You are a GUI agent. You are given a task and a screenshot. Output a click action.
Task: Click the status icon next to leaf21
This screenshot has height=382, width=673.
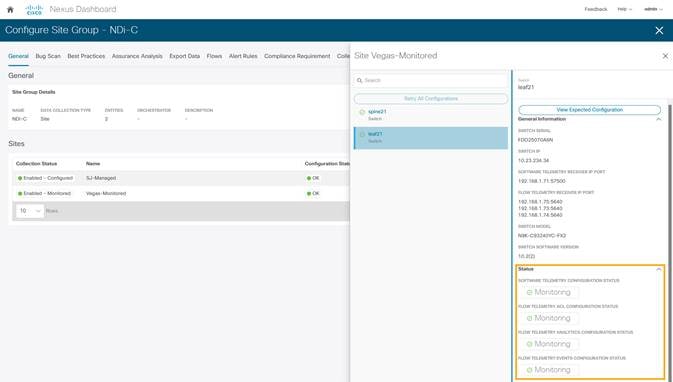tap(362, 134)
